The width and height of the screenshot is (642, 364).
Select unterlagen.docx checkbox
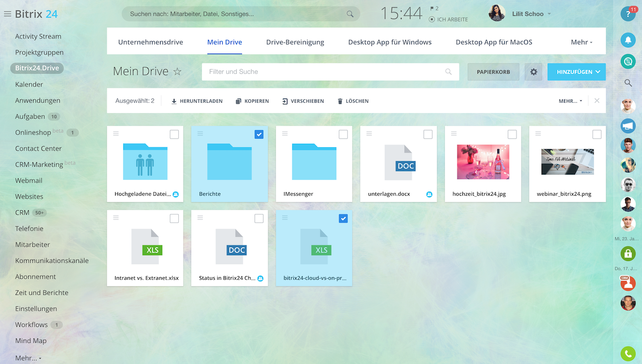[428, 134]
